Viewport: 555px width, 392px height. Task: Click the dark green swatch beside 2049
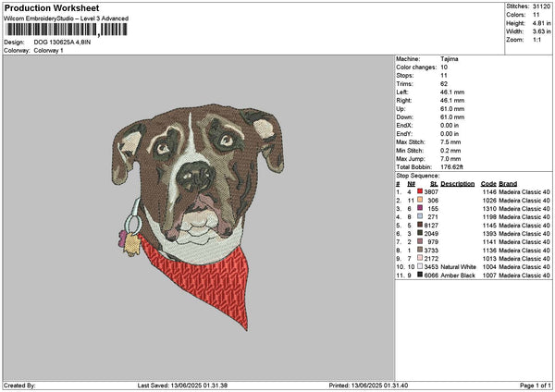pyautogui.click(x=420, y=233)
